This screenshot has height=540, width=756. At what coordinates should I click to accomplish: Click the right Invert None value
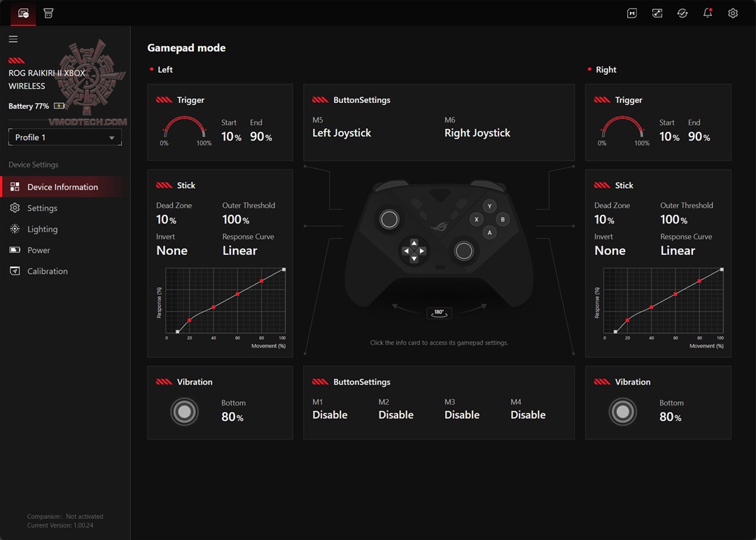[x=610, y=251]
